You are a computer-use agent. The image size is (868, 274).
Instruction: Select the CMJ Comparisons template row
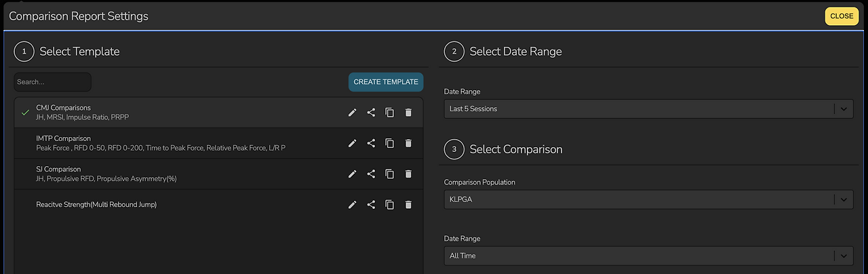tap(136, 113)
